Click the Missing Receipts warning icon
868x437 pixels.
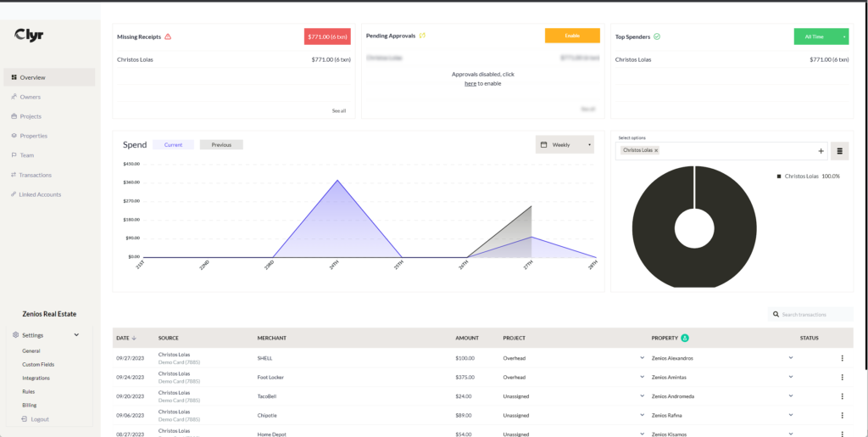[169, 36]
